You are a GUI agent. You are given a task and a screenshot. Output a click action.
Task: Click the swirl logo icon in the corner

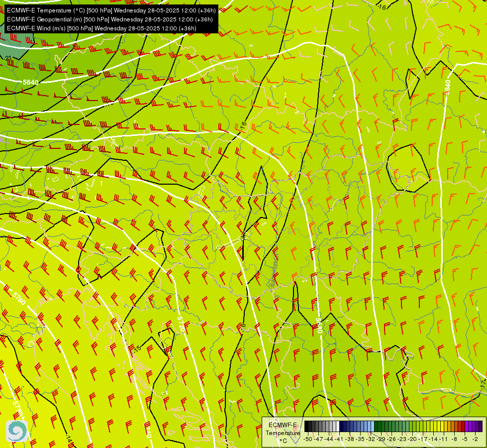(16, 431)
